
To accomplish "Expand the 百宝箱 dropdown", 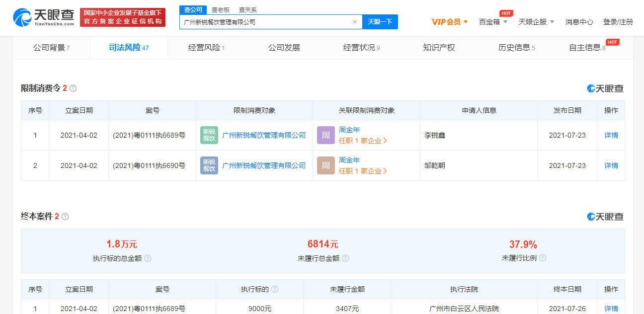I will (493, 22).
